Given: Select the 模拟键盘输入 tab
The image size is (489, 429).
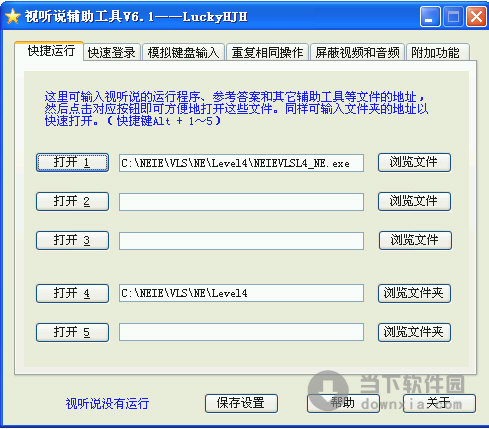Looking at the screenshot, I should 183,52.
